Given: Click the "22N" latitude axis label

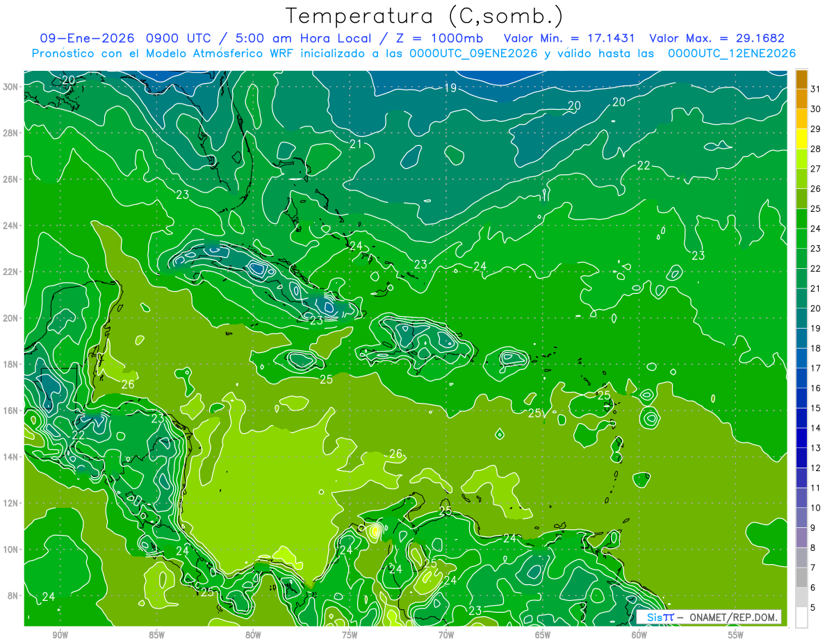Looking at the screenshot, I should [11, 272].
